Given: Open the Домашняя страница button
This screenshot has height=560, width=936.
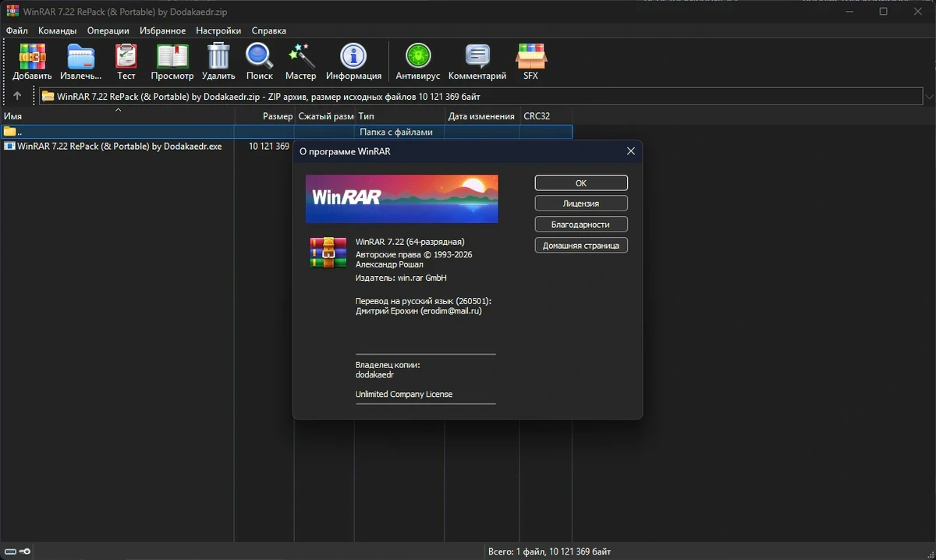Looking at the screenshot, I should click(581, 246).
